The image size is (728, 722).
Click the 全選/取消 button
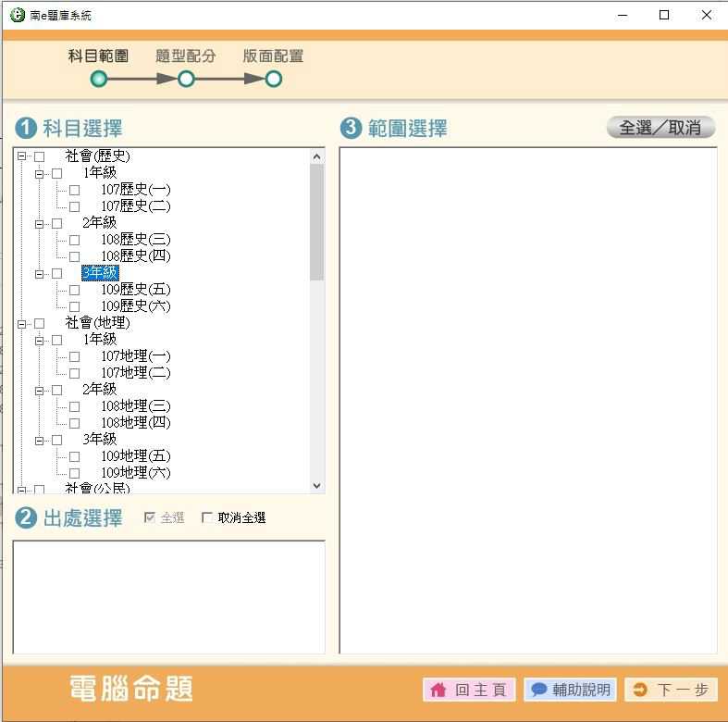[660, 128]
